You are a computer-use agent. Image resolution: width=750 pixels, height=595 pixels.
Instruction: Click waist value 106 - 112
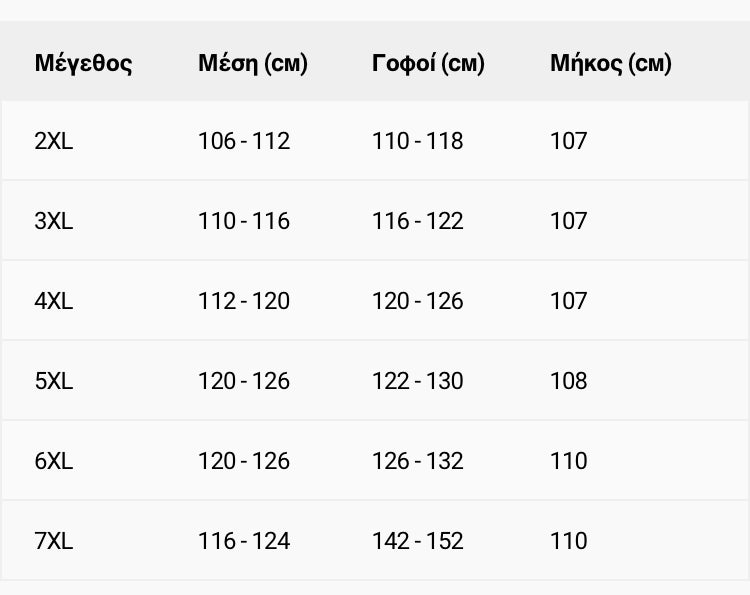pos(244,141)
